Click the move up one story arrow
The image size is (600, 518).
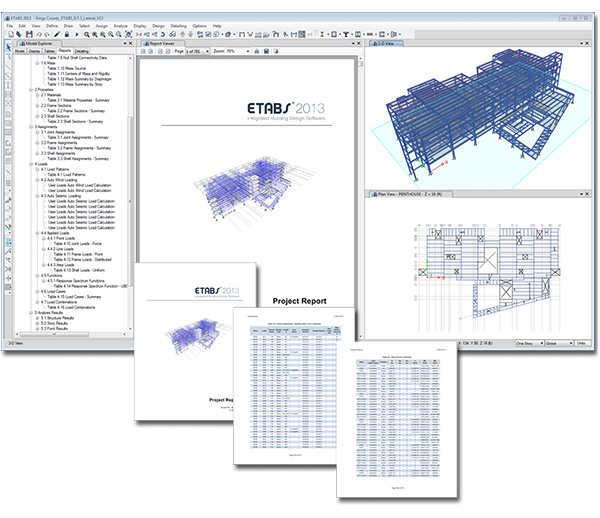pos(183,34)
